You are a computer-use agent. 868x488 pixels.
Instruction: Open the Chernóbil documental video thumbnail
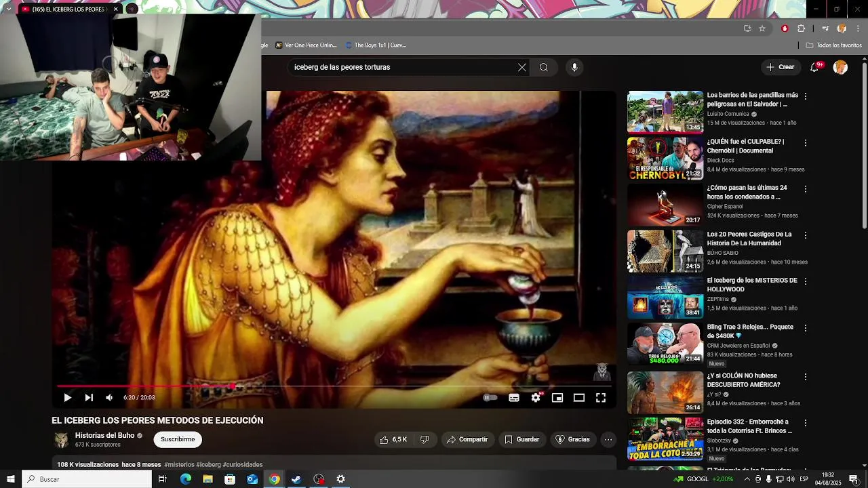click(x=665, y=159)
